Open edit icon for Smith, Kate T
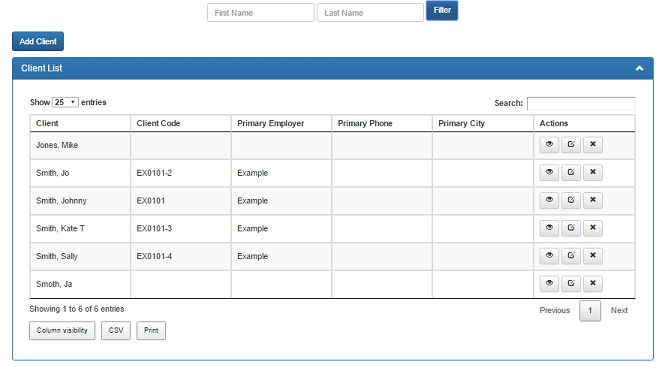The image size is (665, 371). click(x=571, y=228)
